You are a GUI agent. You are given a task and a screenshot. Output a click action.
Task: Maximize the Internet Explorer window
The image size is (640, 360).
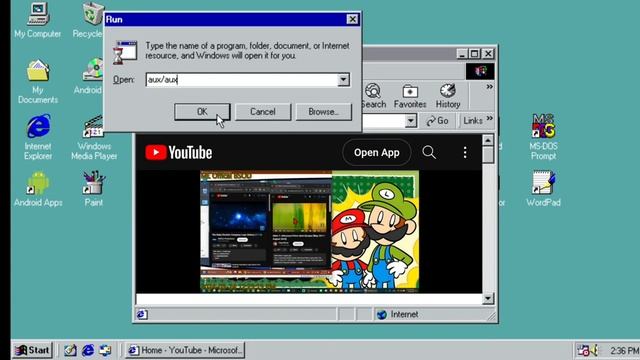[x=475, y=53]
